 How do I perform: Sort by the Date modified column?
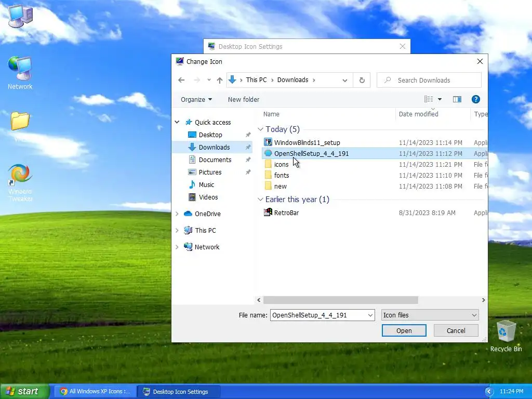pyautogui.click(x=419, y=114)
